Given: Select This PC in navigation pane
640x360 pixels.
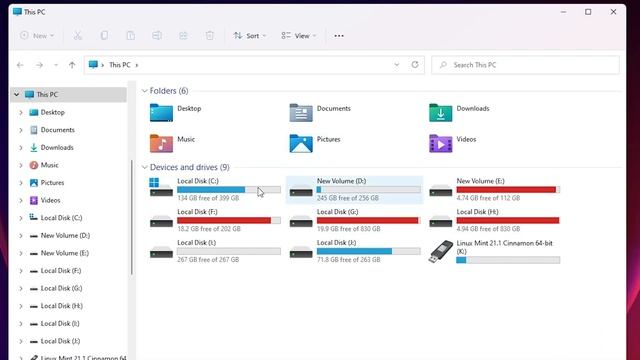Looking at the screenshot, I should (69, 94).
